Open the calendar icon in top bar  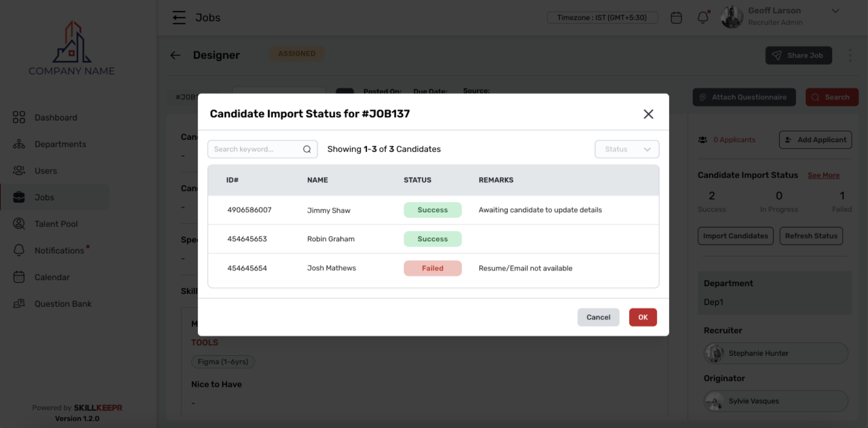676,18
